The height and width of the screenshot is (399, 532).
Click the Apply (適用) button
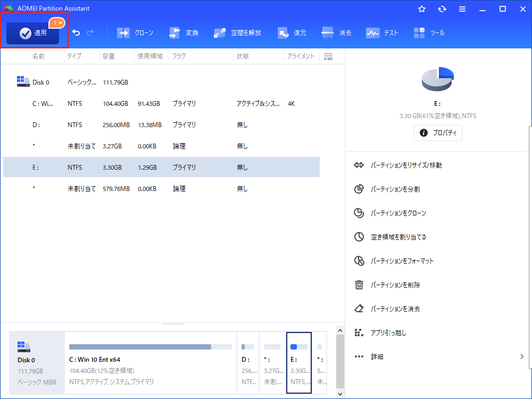coord(32,33)
